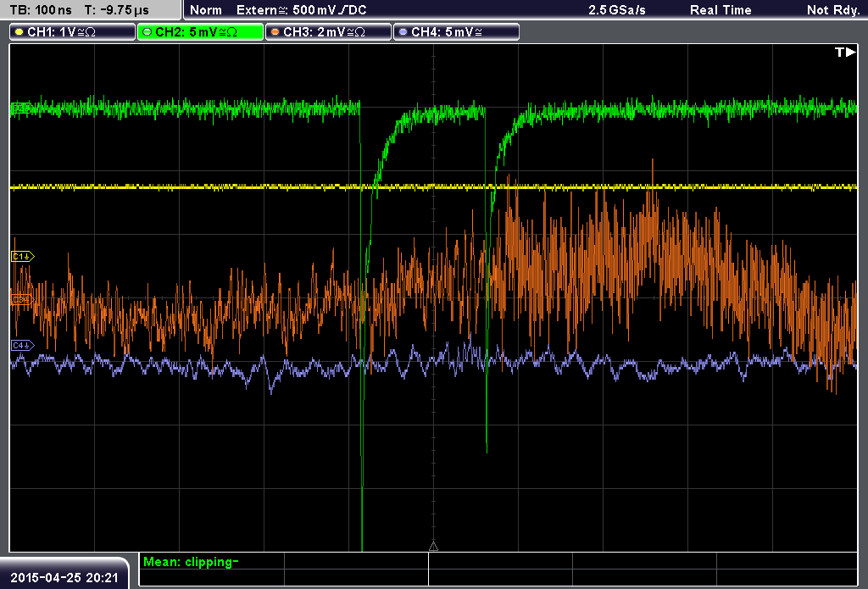Viewport: 868px width, 589px height.
Task: Click the blue dot on CH4 tab
Action: (403, 32)
